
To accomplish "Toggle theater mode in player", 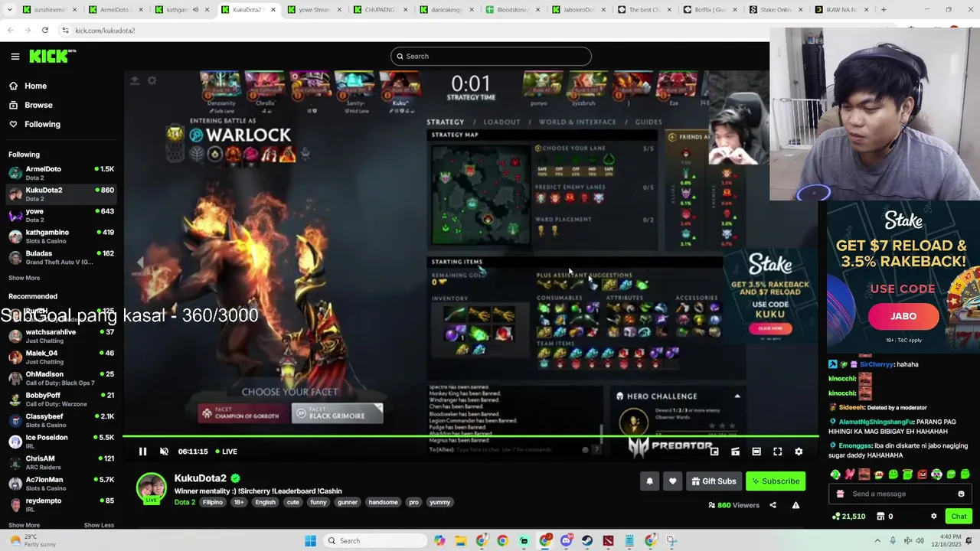I will click(x=756, y=452).
